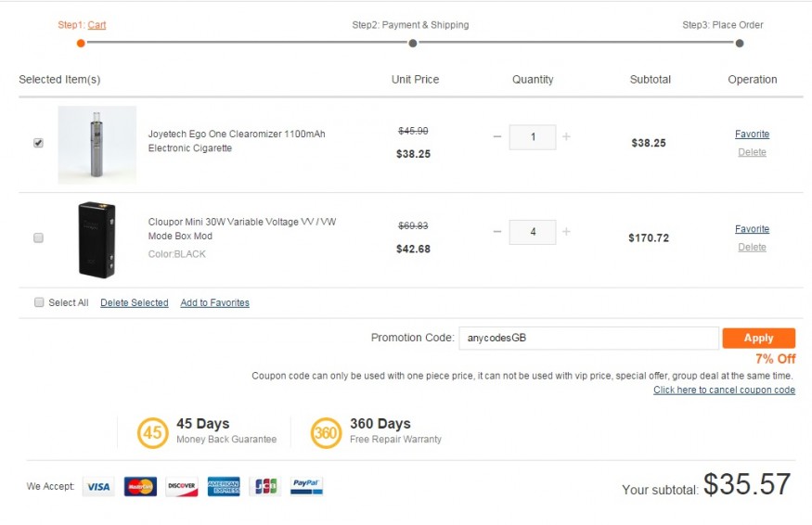Viewport: 812px width, 525px height.
Task: Open Joyetech Ego One Clearomizer product title
Action: pos(237,141)
